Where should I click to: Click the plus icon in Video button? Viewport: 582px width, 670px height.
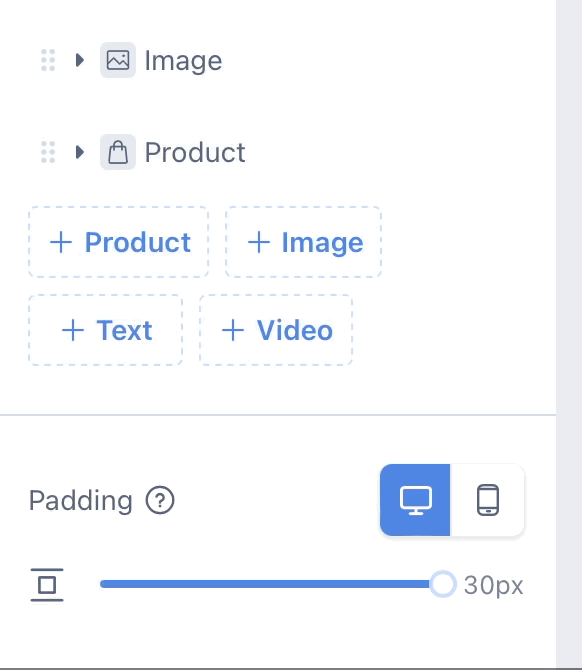(233, 330)
